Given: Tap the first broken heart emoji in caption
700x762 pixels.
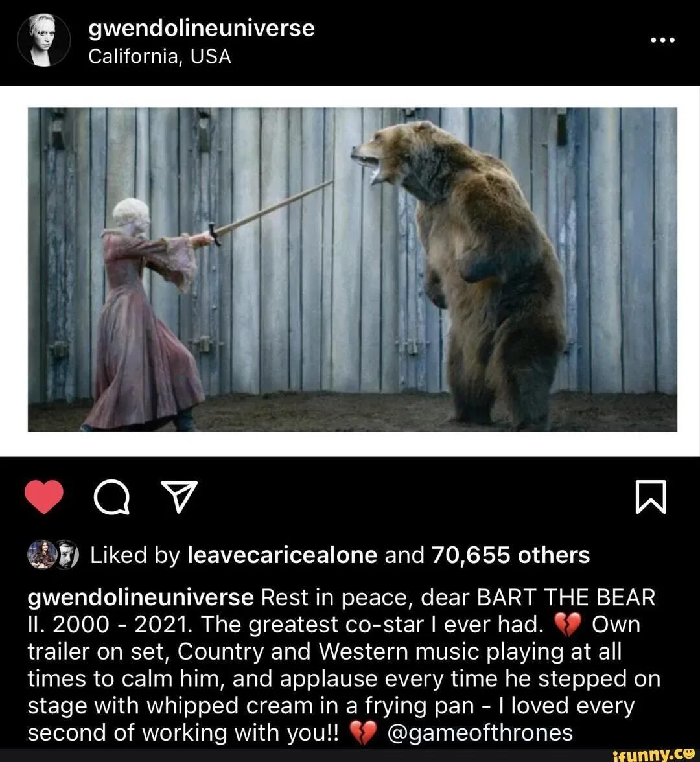Looking at the screenshot, I should (567, 625).
